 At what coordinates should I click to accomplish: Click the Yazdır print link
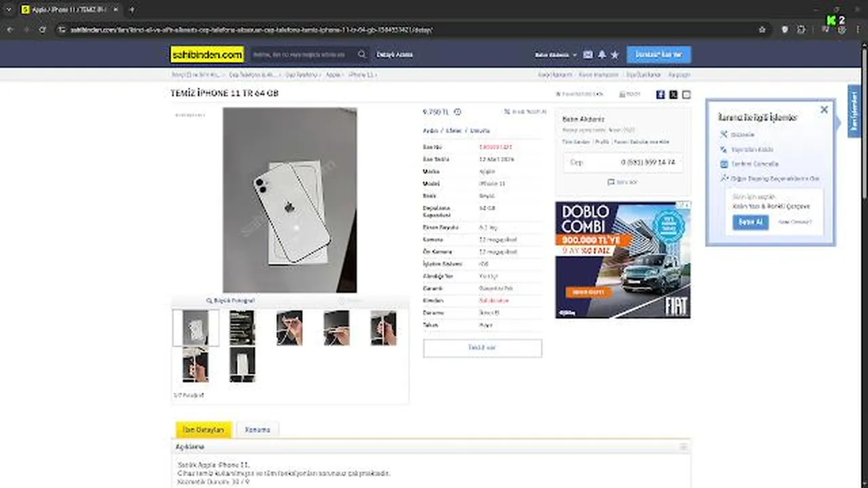click(629, 94)
